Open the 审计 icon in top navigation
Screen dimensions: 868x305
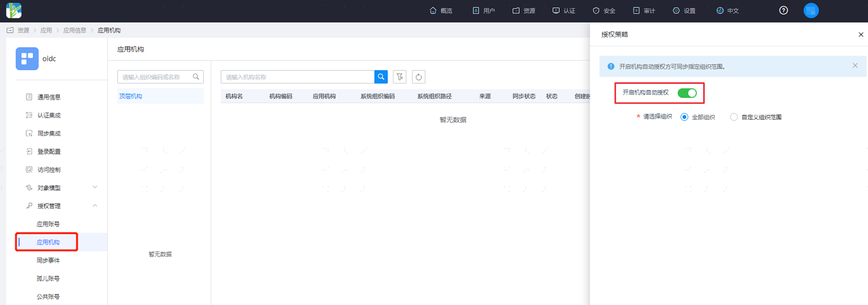point(636,10)
